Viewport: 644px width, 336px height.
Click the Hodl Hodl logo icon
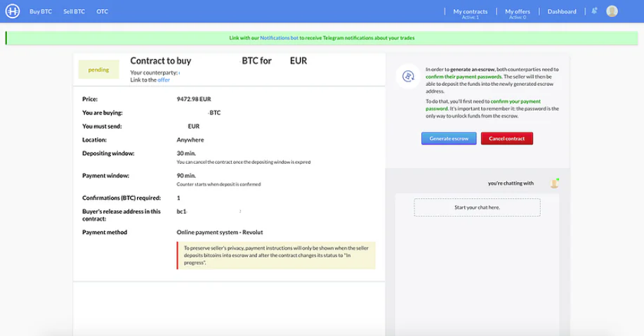(x=13, y=11)
